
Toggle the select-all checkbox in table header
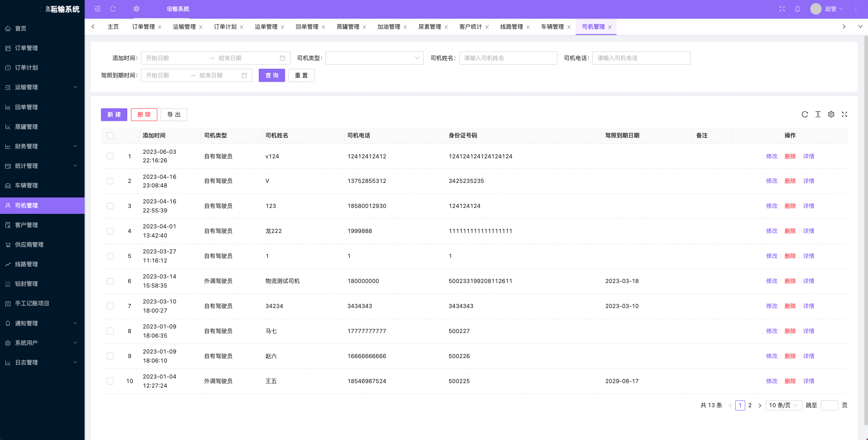pos(110,136)
